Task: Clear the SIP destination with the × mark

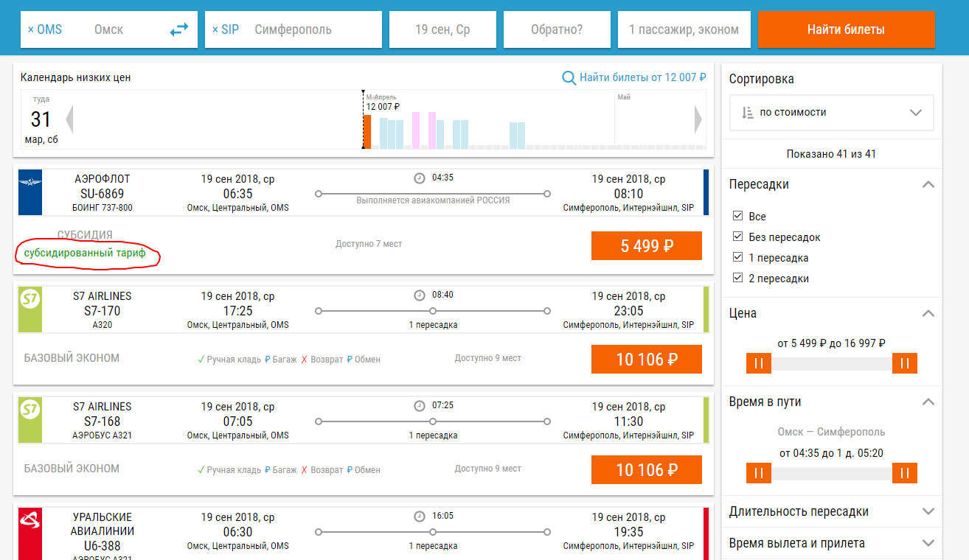Action: tap(215, 30)
